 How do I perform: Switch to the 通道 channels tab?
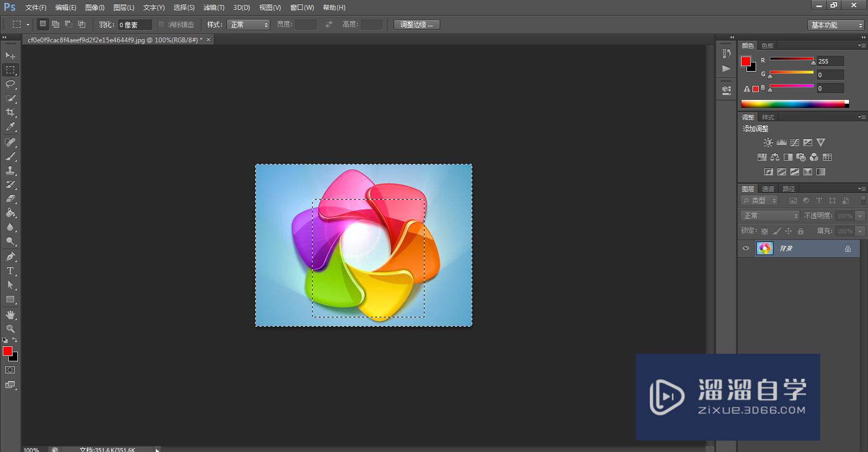[x=768, y=189]
